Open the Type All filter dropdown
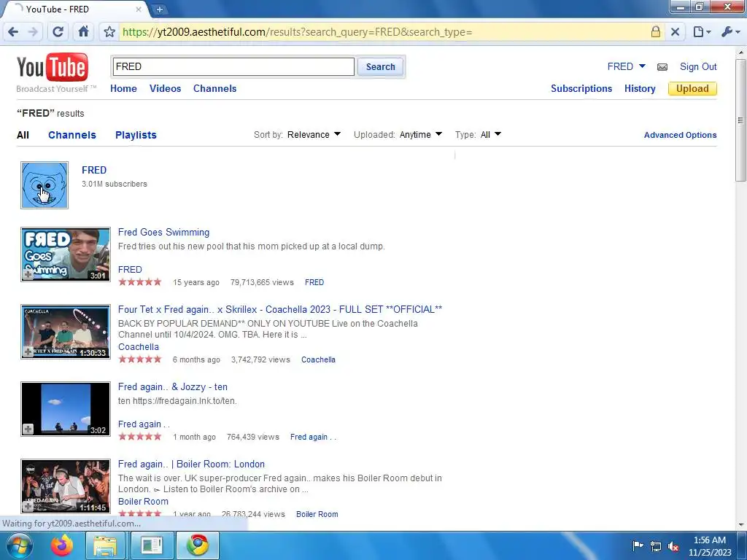Viewport: 747px width, 560px height. point(491,135)
